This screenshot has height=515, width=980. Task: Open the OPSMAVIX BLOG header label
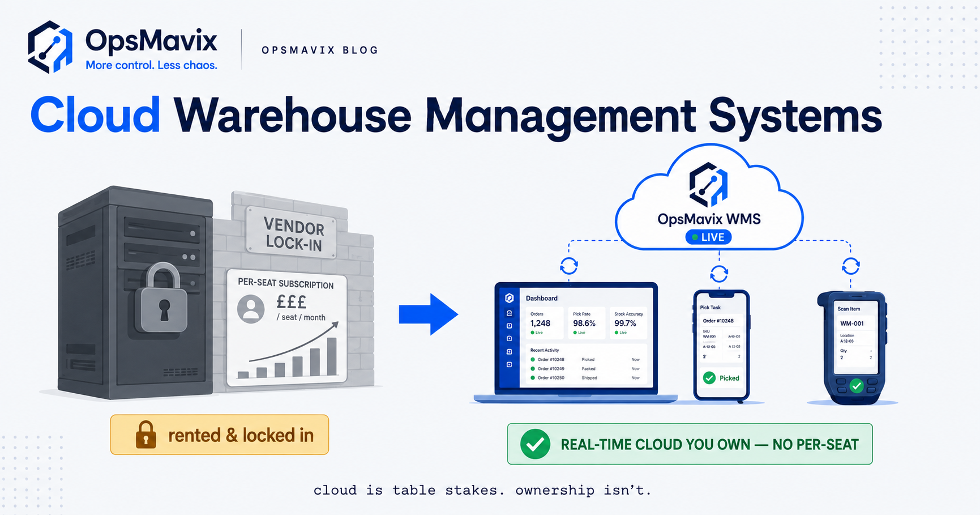320,50
